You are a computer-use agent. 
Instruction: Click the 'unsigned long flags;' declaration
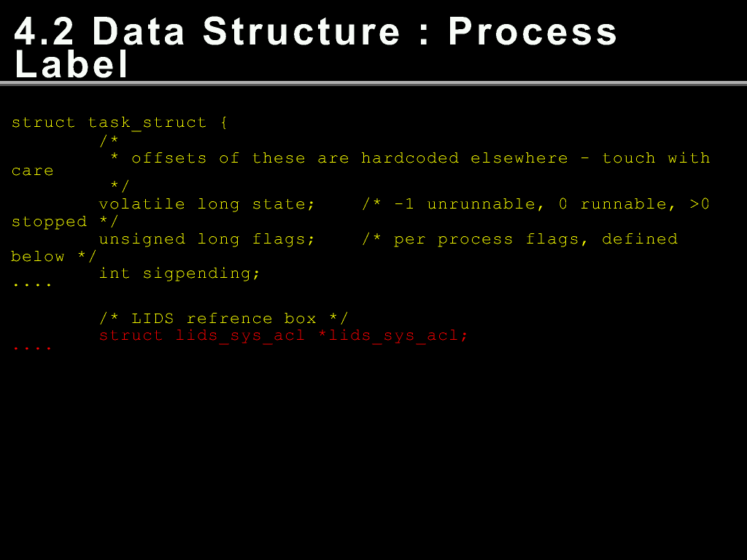coord(207,239)
